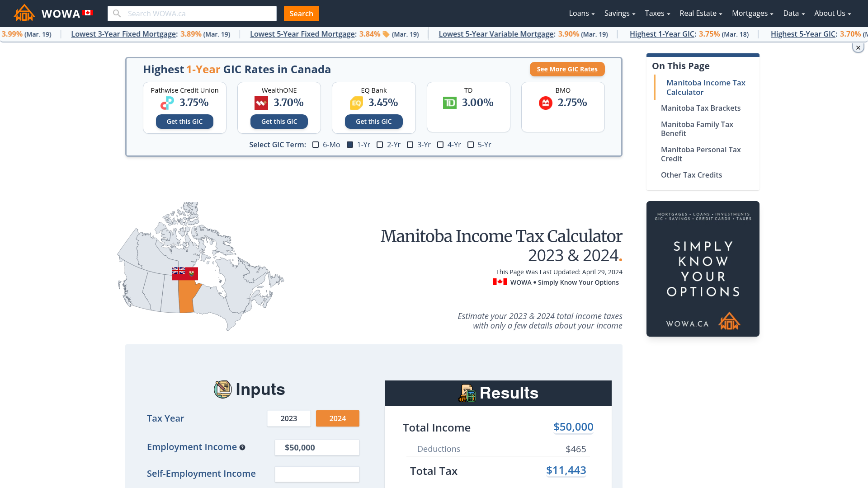
Task: Click Get this GIC for Pathwise Credit Union
Action: pyautogui.click(x=184, y=122)
